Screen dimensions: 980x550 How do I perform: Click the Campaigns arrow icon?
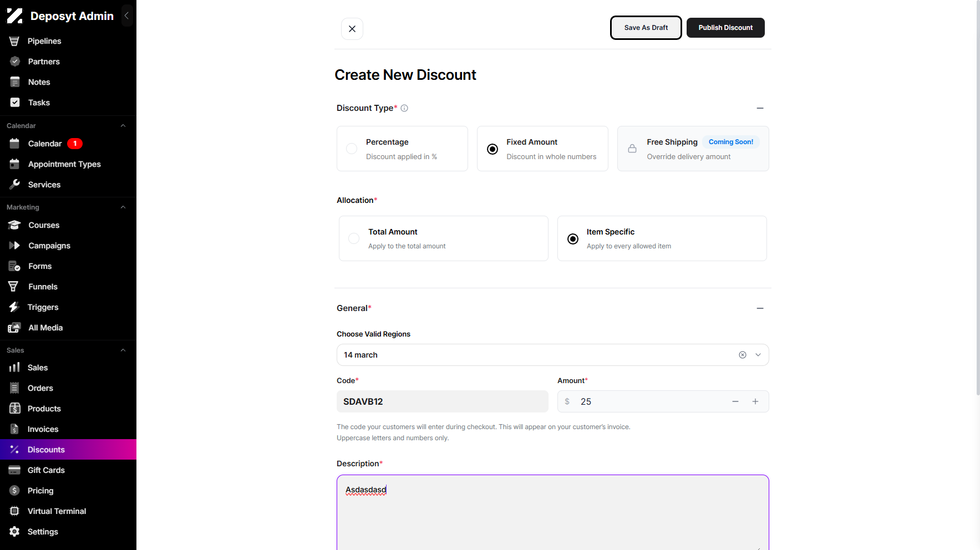(14, 246)
